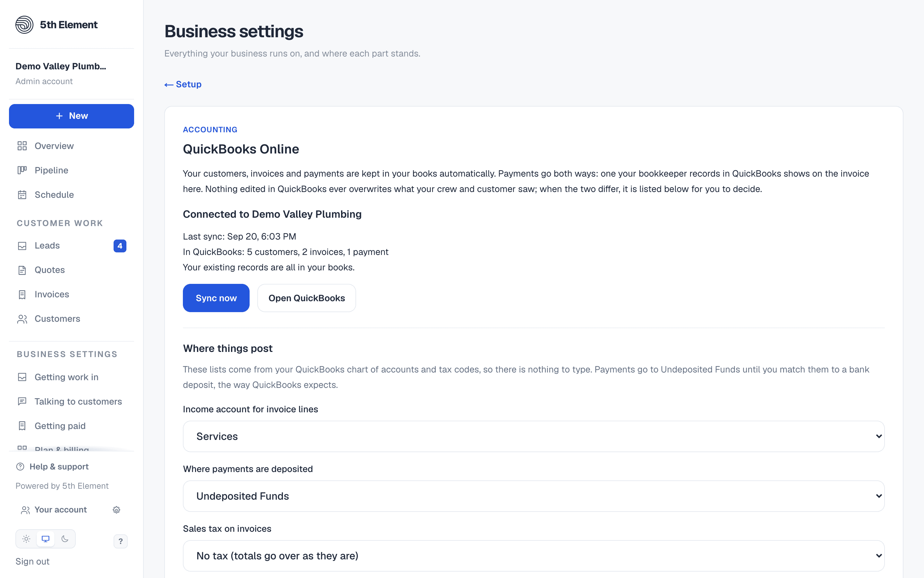
Task: Open Schedule in the sidebar
Action: pos(72,195)
